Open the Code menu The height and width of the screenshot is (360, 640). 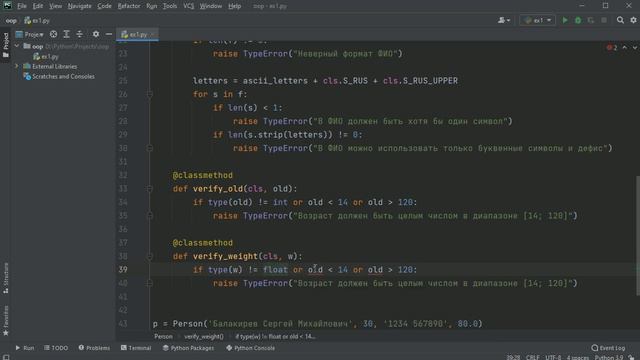(x=104, y=6)
